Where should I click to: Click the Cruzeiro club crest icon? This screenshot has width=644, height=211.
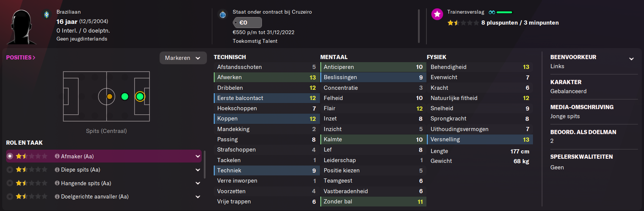[223, 15]
